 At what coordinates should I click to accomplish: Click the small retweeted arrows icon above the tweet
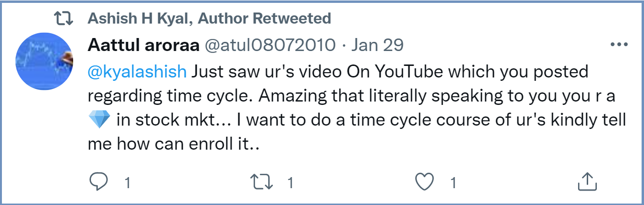click(x=63, y=19)
